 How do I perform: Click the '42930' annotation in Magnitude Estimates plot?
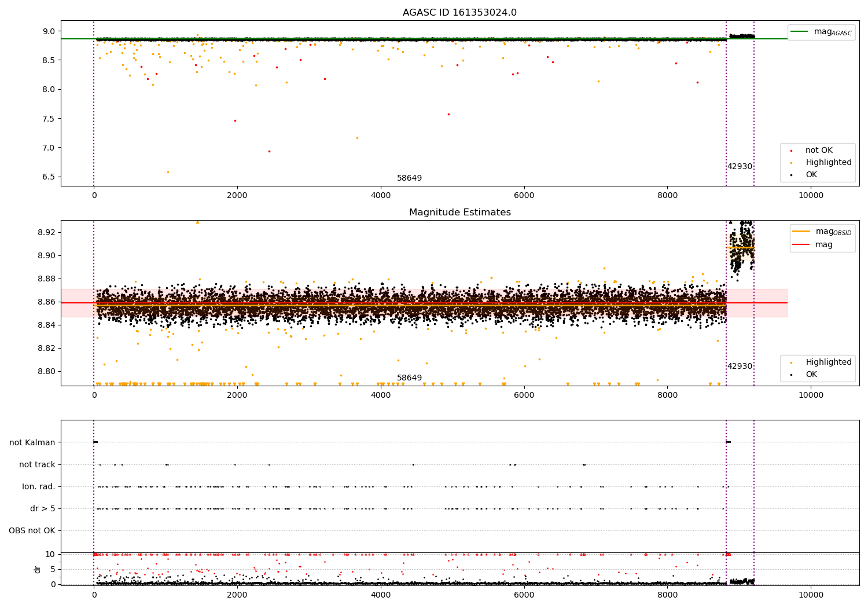[x=740, y=367]
